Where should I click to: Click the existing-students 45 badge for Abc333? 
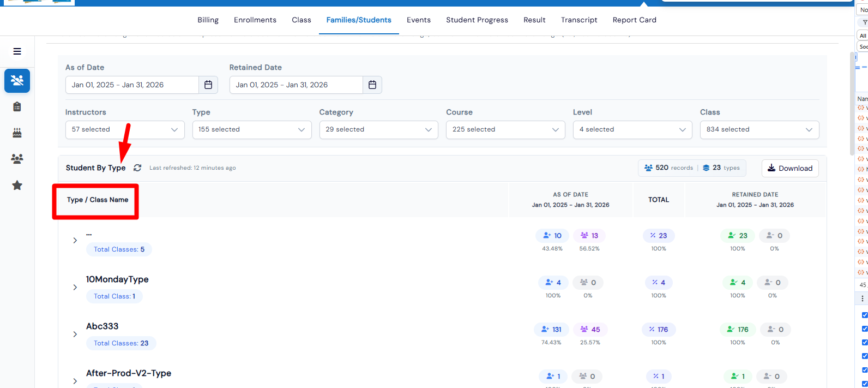coord(590,330)
